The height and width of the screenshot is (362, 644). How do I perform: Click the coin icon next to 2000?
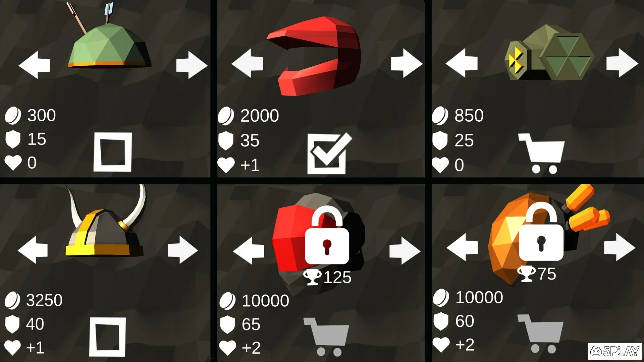pyautogui.click(x=226, y=116)
